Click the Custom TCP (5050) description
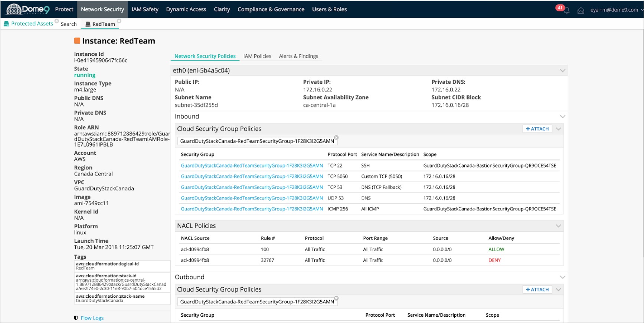The width and height of the screenshot is (644, 323). pos(382,177)
